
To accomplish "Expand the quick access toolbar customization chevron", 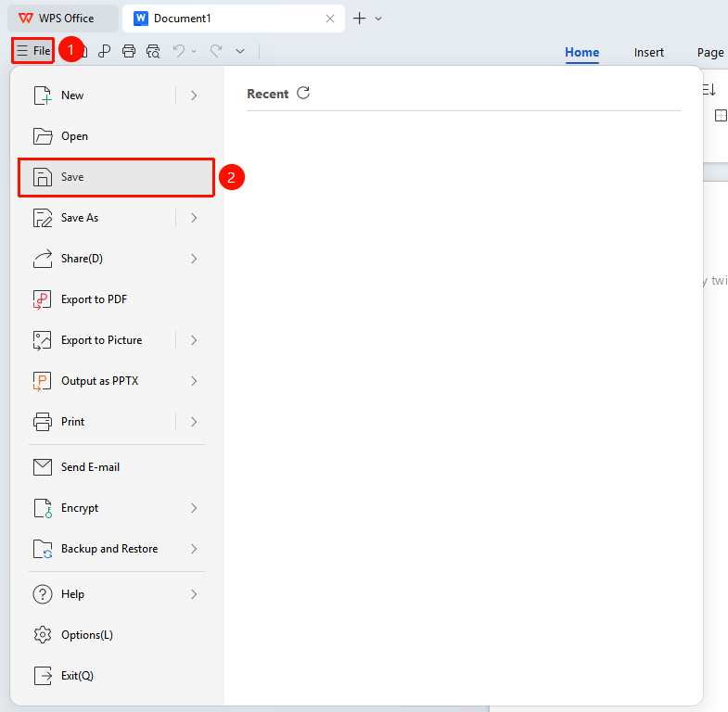I will click(240, 51).
